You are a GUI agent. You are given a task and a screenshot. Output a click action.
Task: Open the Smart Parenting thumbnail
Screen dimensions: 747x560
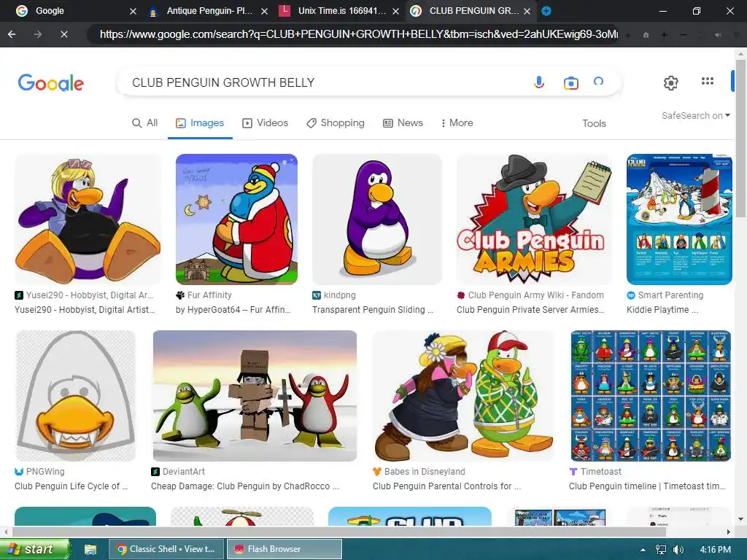[679, 219]
